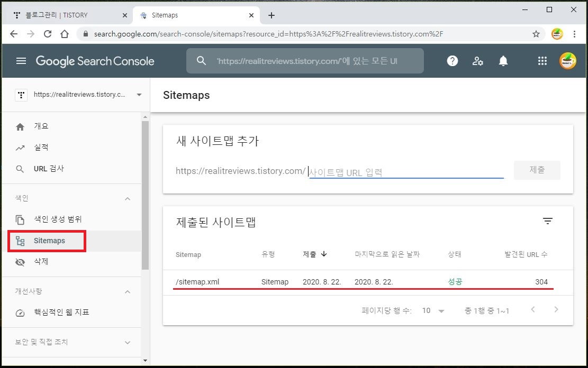Open the Chrome three-dot menu
Screen dimensions: 588x368
[x=574, y=34]
